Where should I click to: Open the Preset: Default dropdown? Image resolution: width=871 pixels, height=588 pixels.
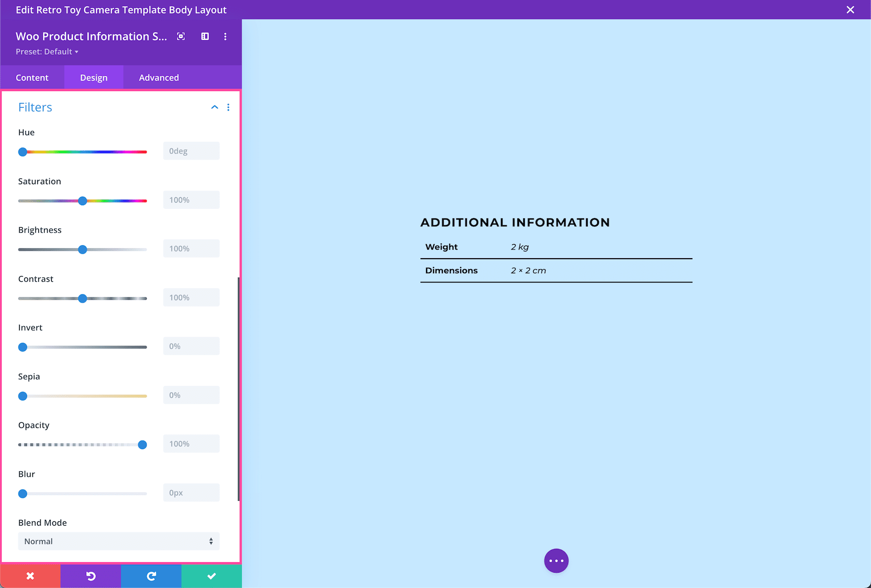[47, 51]
